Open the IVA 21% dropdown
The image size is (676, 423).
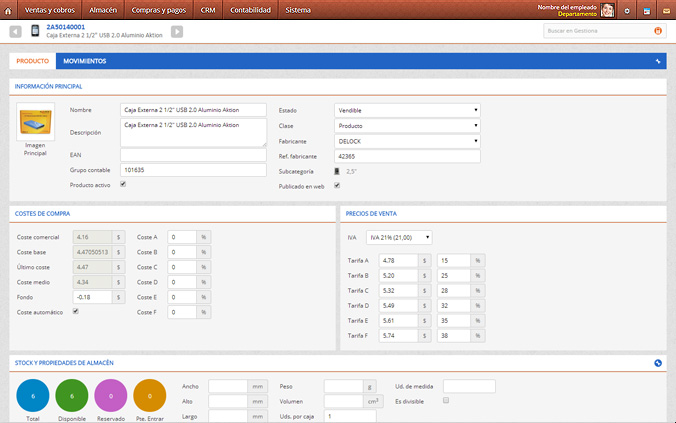[x=400, y=237]
